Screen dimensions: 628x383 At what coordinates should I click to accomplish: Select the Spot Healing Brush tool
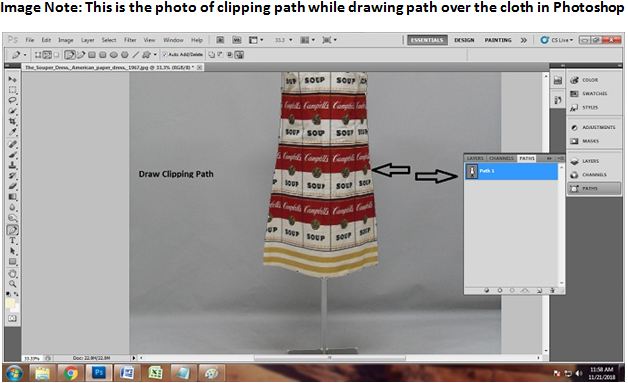12,144
